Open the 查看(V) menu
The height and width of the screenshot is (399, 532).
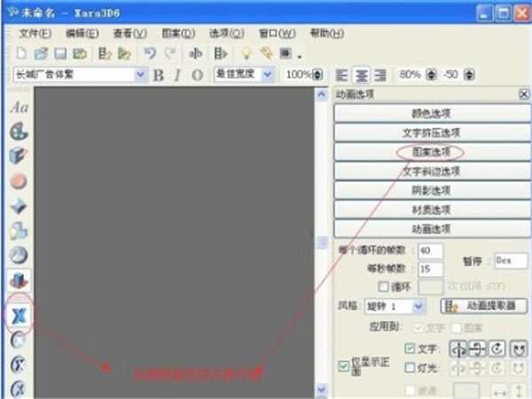coord(130,34)
